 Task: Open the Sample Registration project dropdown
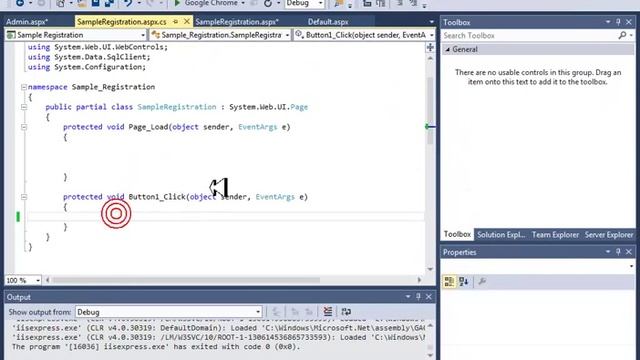point(143,36)
